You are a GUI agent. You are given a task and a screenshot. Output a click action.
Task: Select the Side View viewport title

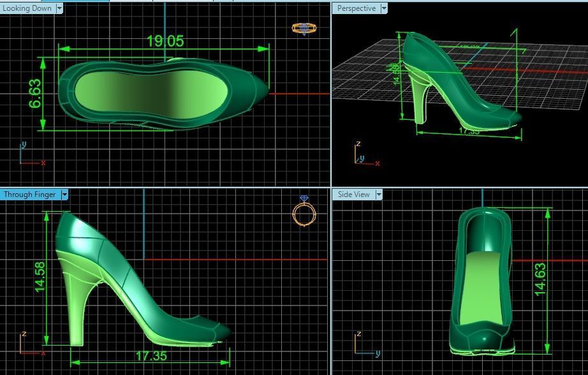point(353,195)
